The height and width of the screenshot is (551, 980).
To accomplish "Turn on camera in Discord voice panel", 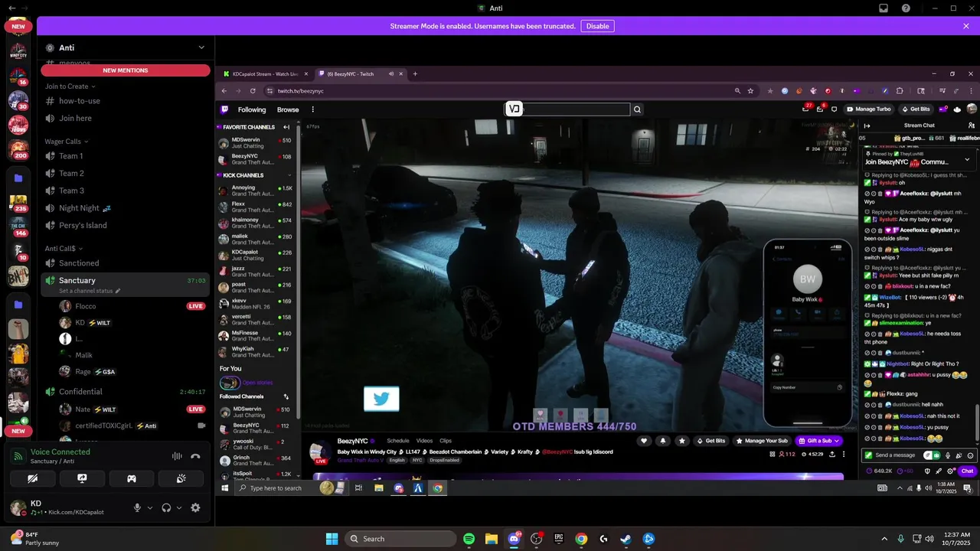I will (x=32, y=478).
